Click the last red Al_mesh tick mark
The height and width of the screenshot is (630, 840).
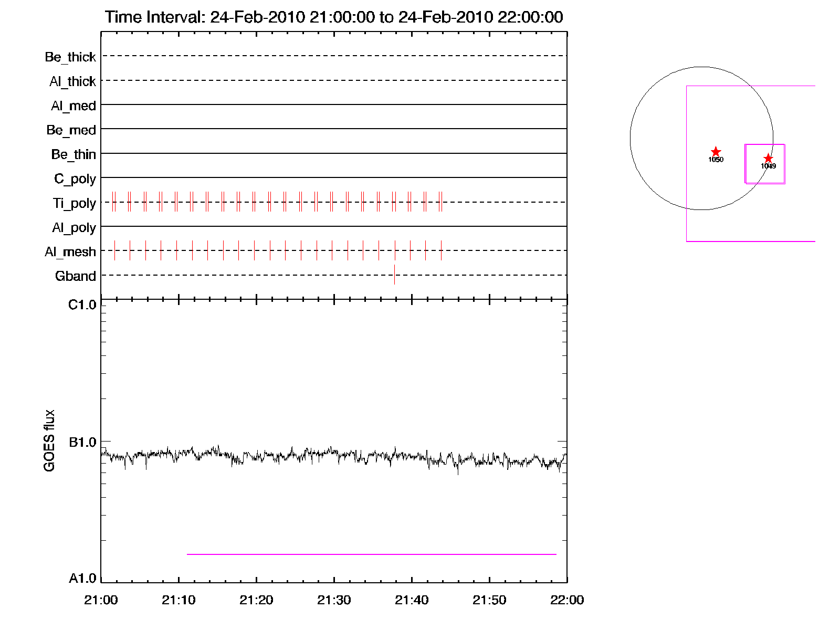[x=441, y=250]
